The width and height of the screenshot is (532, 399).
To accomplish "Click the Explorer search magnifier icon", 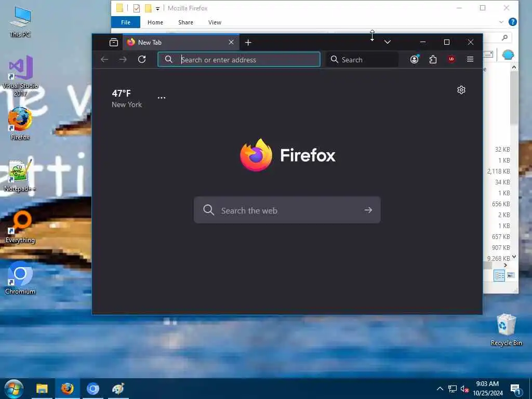I will [x=505, y=37].
